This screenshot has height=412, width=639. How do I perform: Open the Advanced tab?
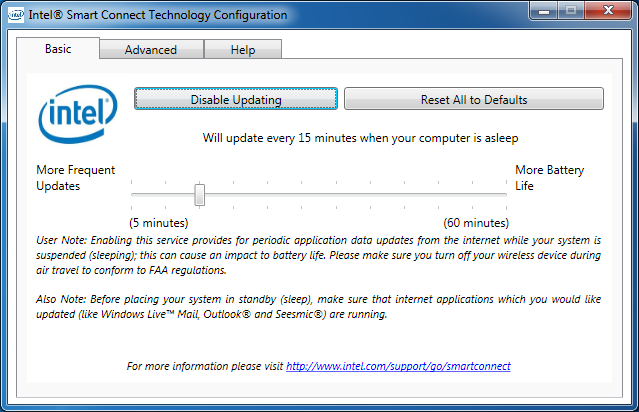pos(151,50)
